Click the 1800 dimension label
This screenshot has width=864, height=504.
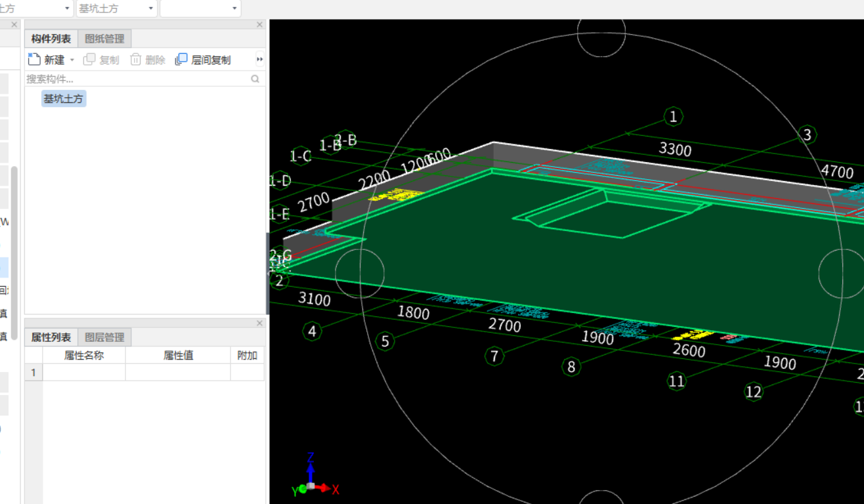click(x=414, y=312)
